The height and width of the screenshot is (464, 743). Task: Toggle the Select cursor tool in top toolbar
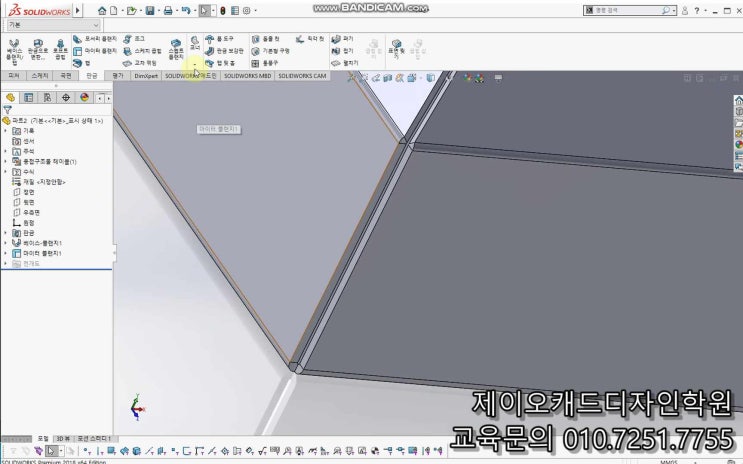[x=204, y=10]
